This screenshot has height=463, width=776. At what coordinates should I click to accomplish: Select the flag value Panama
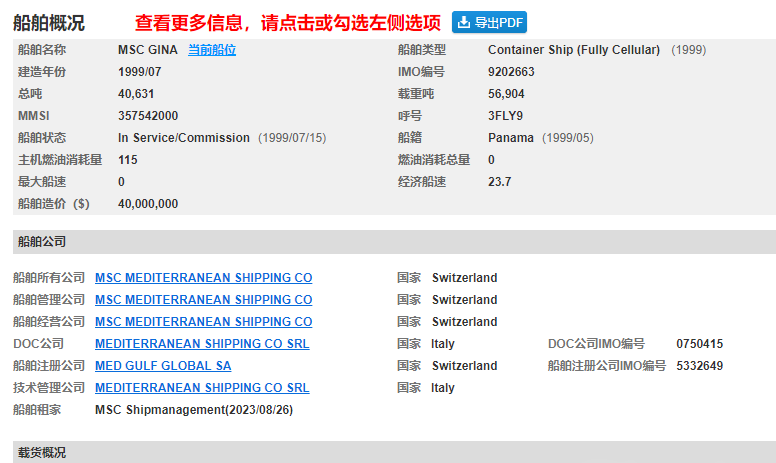tap(511, 138)
